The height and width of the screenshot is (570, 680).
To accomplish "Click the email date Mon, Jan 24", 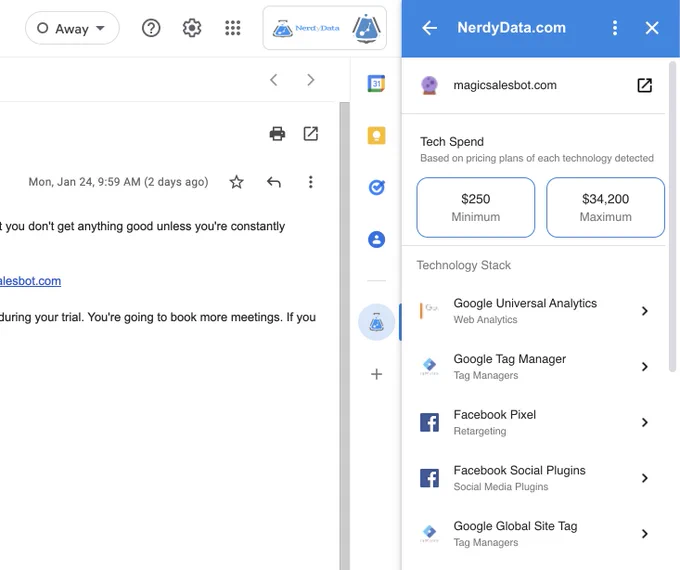I will (x=118, y=182).
